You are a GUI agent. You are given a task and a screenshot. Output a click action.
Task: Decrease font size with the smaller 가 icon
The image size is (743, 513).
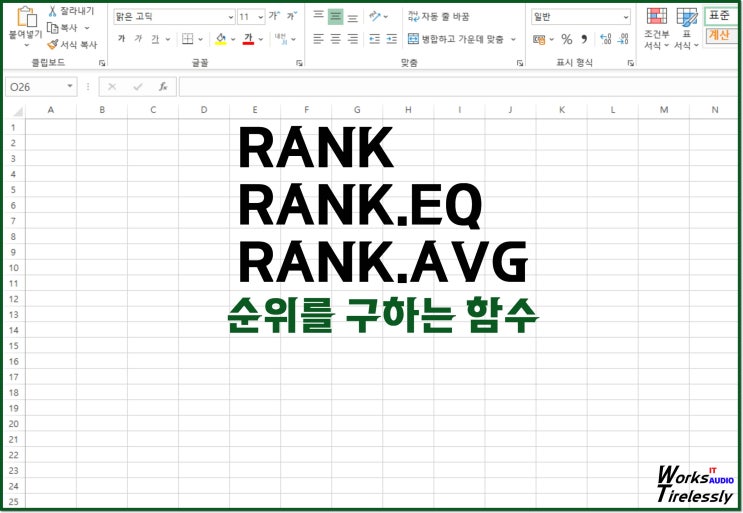click(x=292, y=16)
